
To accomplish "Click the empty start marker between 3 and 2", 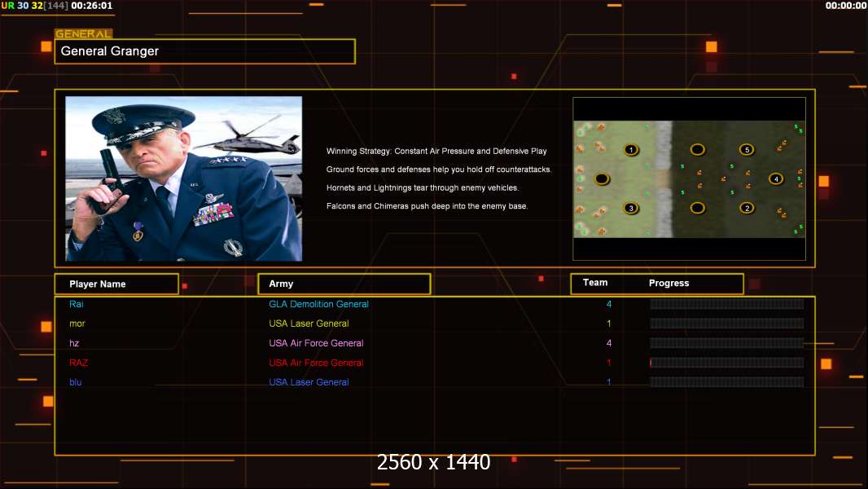I will pyautogui.click(x=698, y=208).
